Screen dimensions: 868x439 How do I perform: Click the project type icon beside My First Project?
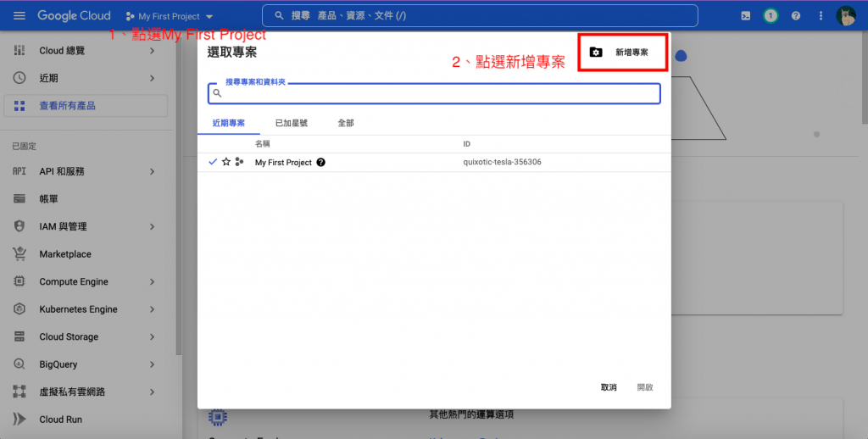(239, 162)
